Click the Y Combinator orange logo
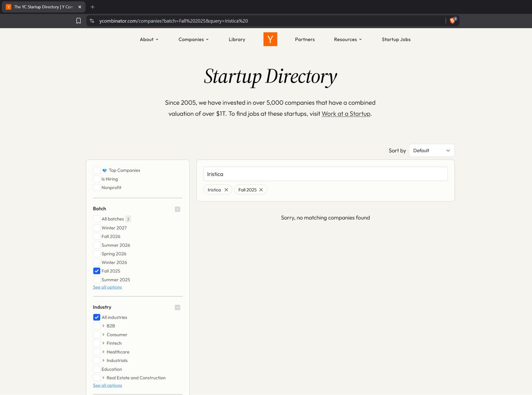This screenshot has height=395, width=532. pos(270,39)
